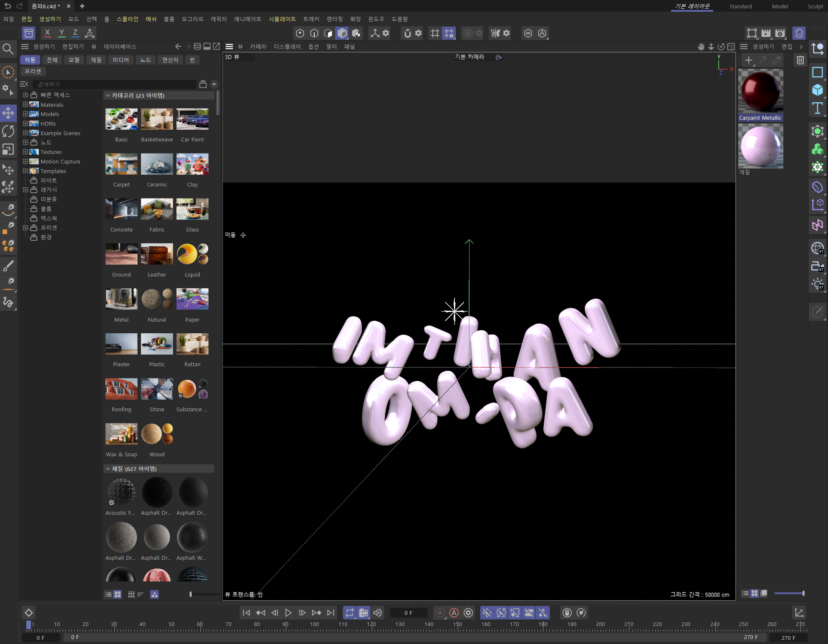Image resolution: width=828 pixels, height=644 pixels.
Task: Toggle snapping magnet
Action: coord(407,33)
